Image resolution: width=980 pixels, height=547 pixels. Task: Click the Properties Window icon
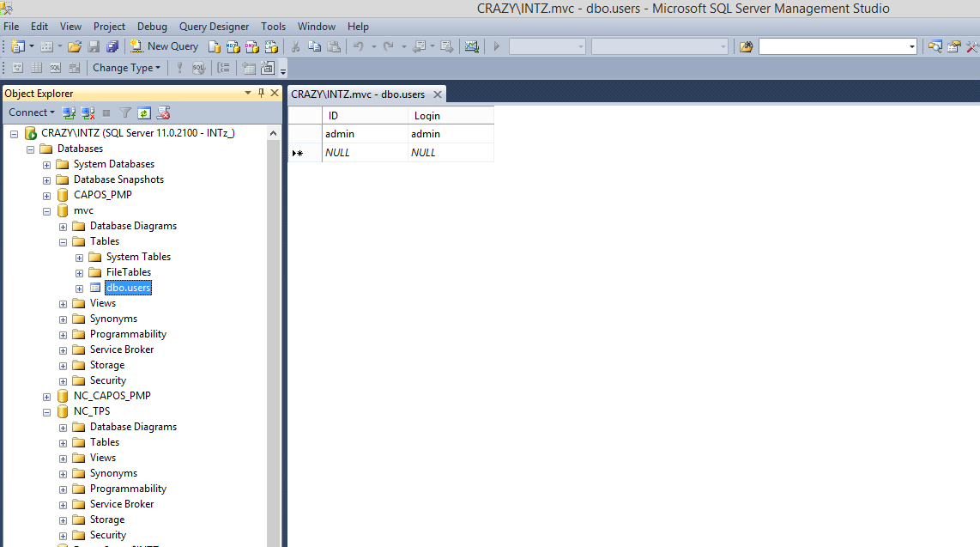click(x=953, y=46)
